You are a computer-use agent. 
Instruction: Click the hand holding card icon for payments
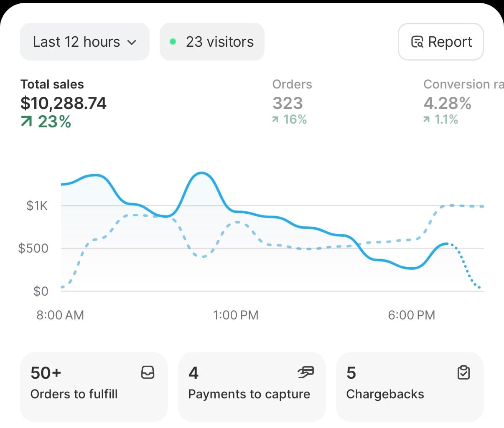(306, 372)
